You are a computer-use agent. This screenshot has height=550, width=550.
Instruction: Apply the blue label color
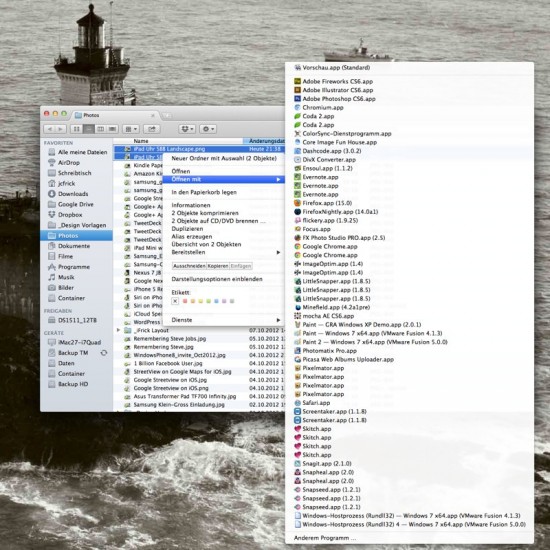coord(216,301)
